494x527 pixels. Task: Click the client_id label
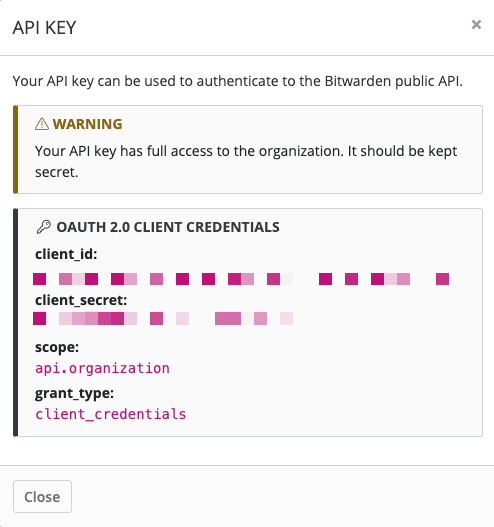coord(66,254)
